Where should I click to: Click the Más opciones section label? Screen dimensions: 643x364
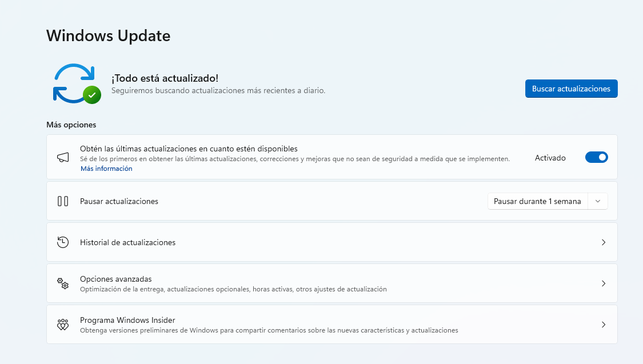71,125
